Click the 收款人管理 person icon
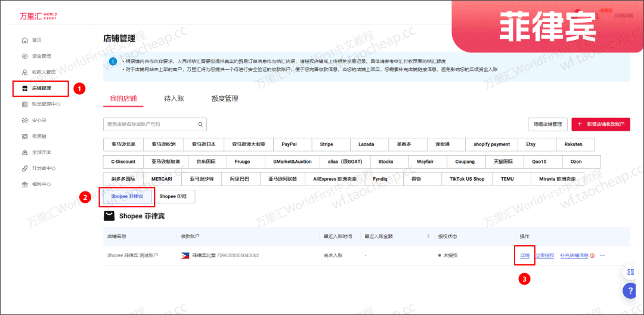This screenshot has height=315, width=644. [x=24, y=72]
